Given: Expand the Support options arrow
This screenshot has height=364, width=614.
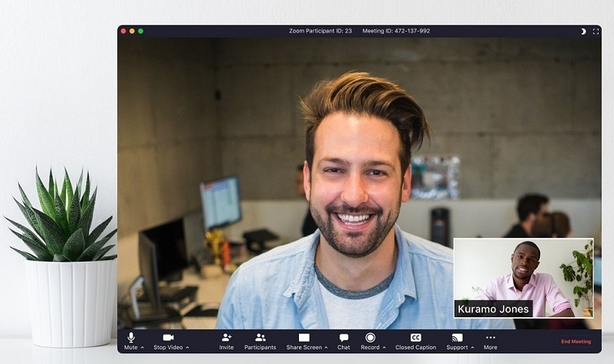Looking at the screenshot, I should point(471,348).
